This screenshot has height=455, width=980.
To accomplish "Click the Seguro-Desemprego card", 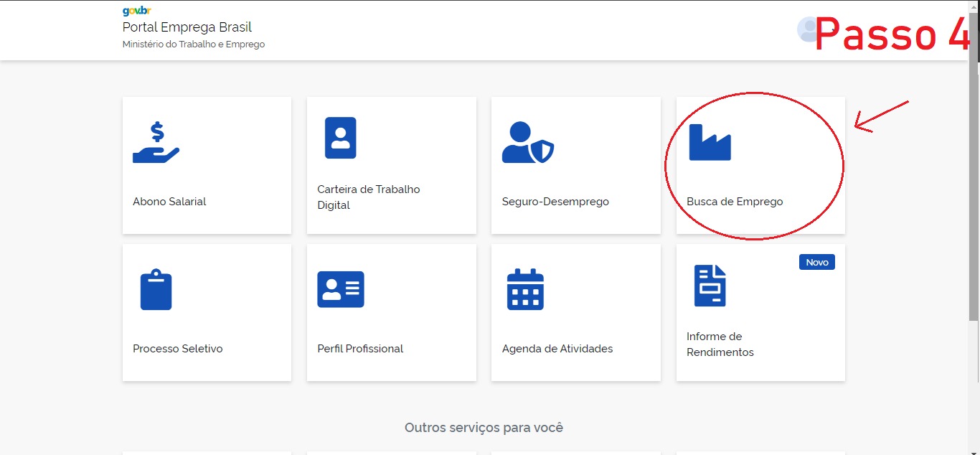I will pos(575,165).
